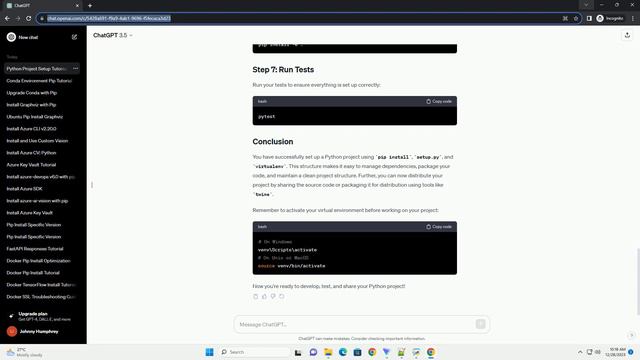The image size is (640, 360).
Task: Open File Explorer from the taskbar
Action: [x=328, y=352]
